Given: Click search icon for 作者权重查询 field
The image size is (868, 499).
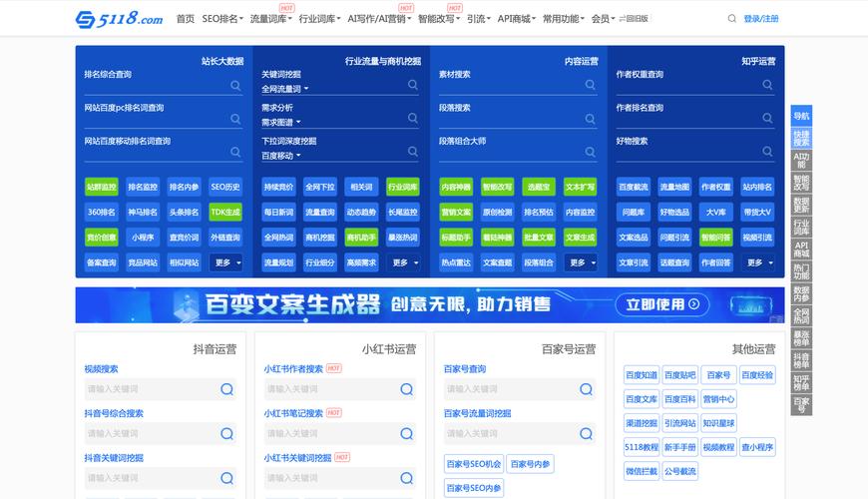Looking at the screenshot, I should [767, 85].
